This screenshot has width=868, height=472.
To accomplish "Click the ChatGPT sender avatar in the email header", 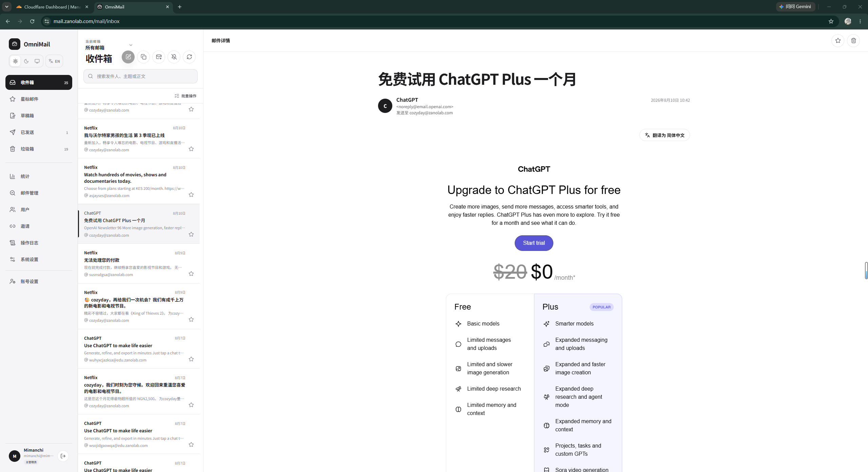I will (385, 106).
